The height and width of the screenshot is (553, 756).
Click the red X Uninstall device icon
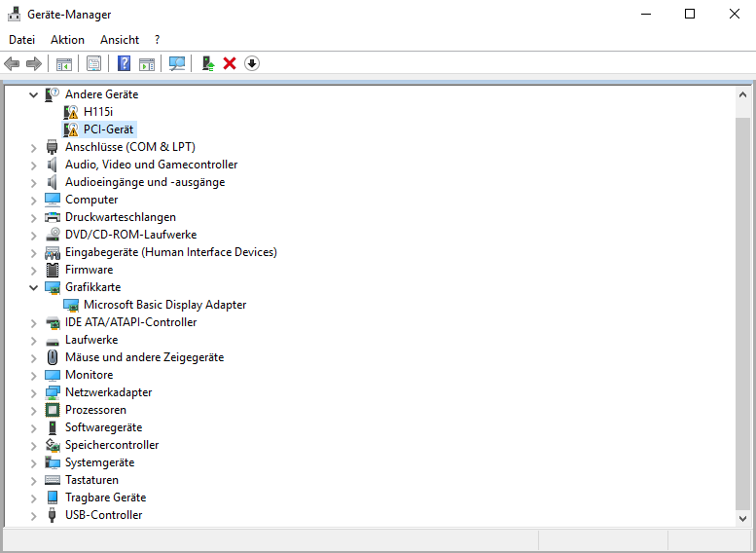pyautogui.click(x=230, y=63)
